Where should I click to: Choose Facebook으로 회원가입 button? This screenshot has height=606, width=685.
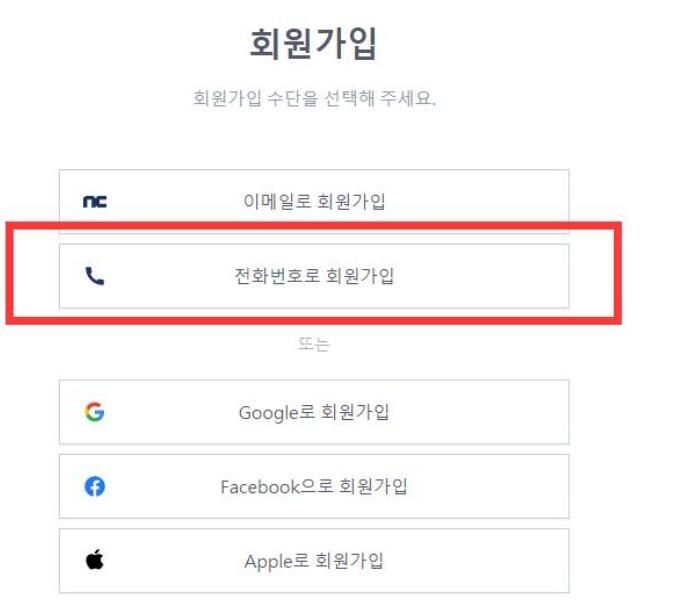[x=314, y=486]
